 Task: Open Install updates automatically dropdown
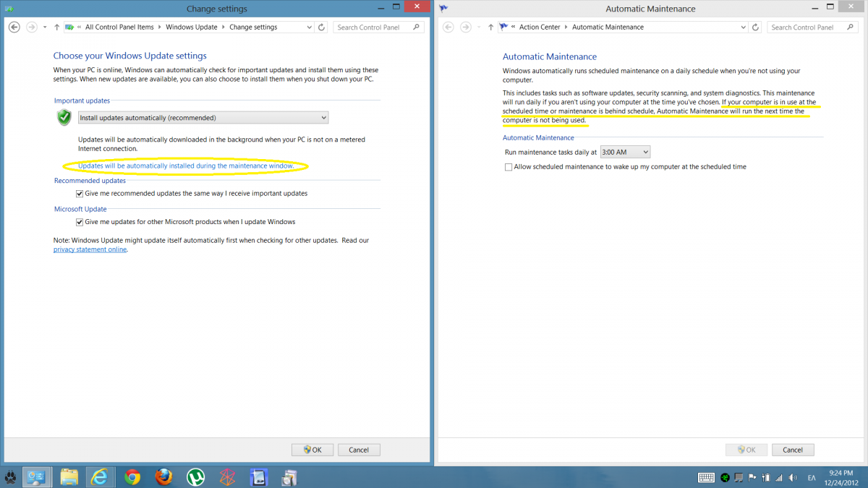[x=203, y=117]
